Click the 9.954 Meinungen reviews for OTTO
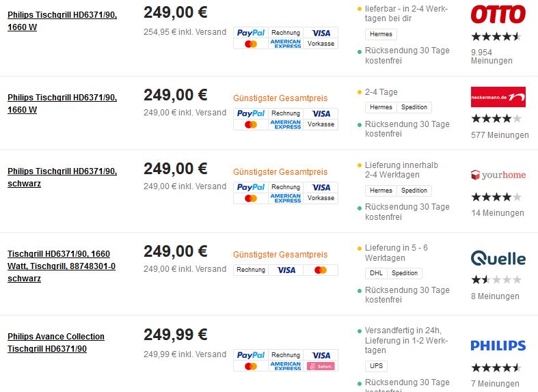 click(492, 57)
